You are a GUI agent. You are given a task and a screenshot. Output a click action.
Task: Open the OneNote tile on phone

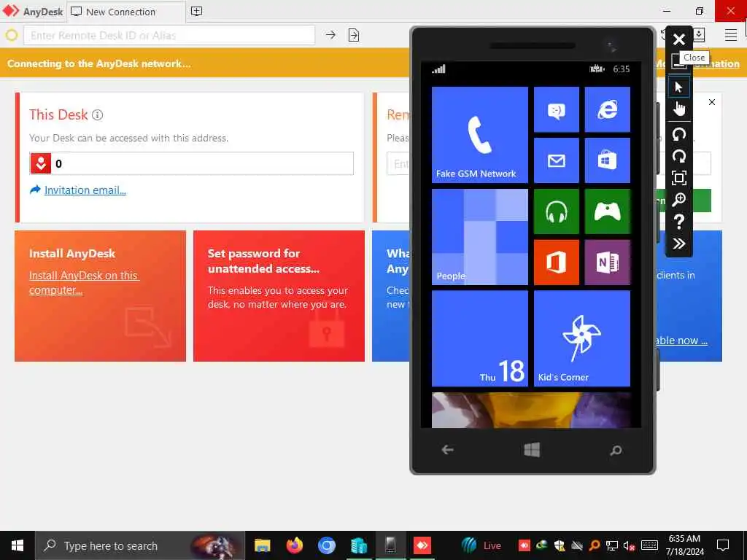[608, 262]
